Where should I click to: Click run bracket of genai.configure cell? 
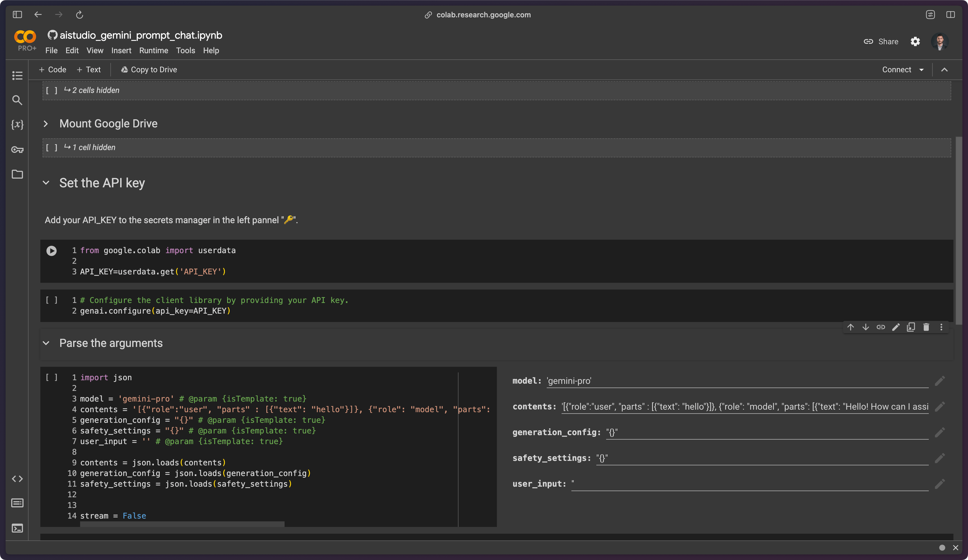(x=52, y=300)
